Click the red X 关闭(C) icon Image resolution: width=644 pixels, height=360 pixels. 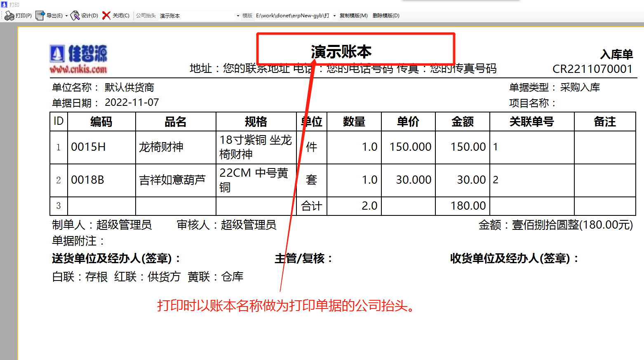106,15
